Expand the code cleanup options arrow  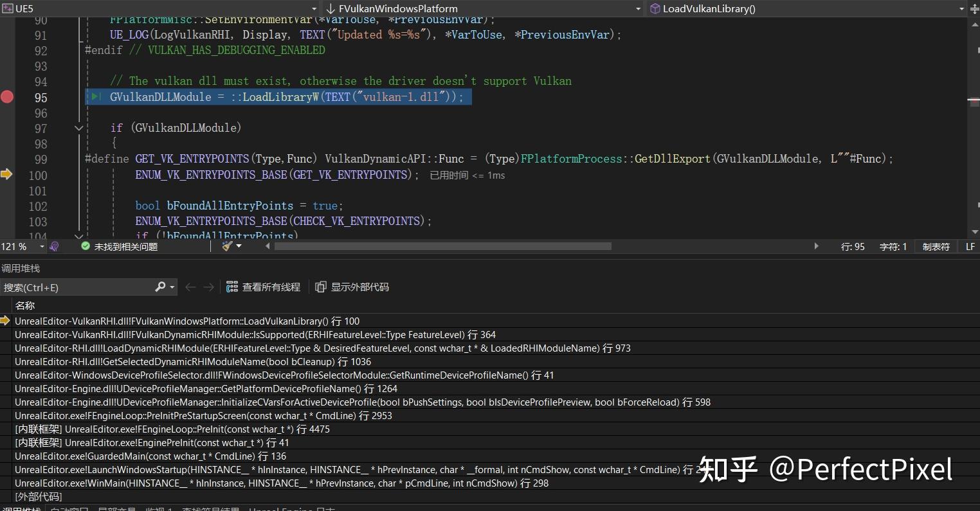click(240, 246)
